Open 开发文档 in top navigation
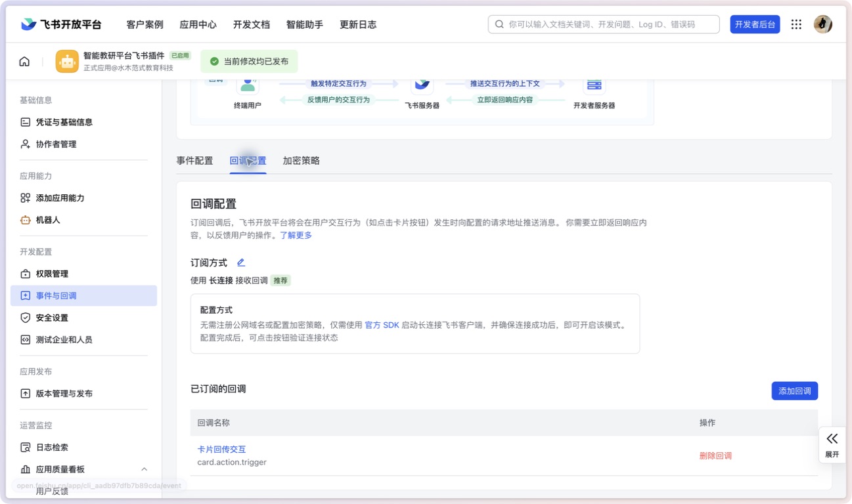The image size is (852, 504). [251, 24]
